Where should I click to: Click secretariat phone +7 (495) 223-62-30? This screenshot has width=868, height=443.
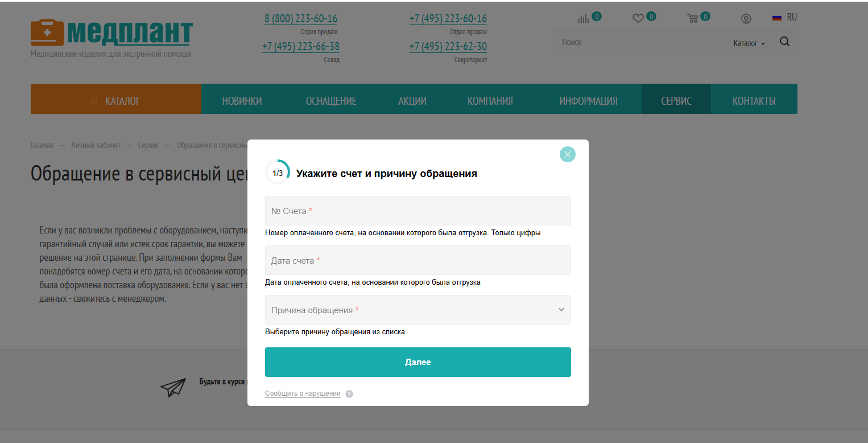click(448, 47)
